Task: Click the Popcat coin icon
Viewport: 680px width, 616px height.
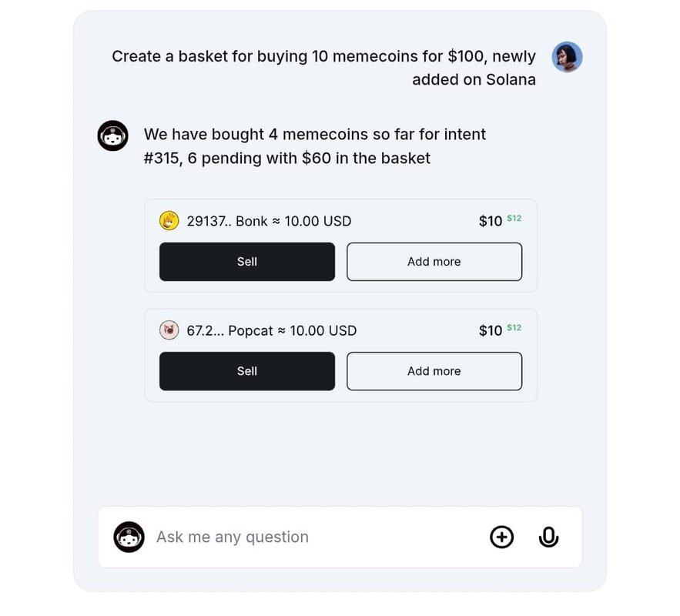Action: point(169,330)
